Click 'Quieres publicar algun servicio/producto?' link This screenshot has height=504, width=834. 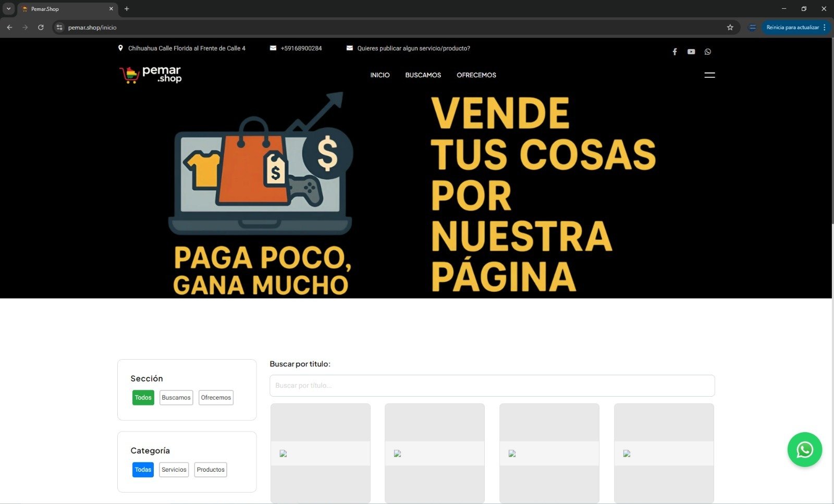(x=413, y=48)
